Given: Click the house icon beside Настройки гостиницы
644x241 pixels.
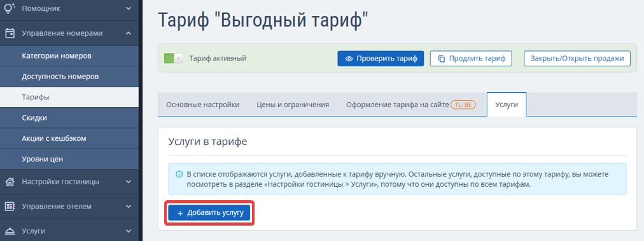Looking at the screenshot, I should point(10,181).
